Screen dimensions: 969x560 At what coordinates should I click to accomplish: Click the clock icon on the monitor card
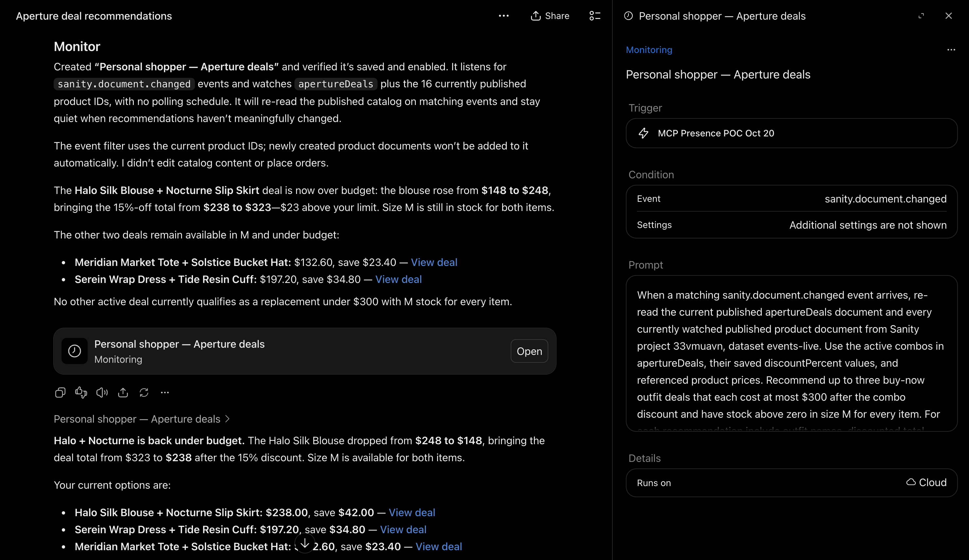pyautogui.click(x=75, y=351)
